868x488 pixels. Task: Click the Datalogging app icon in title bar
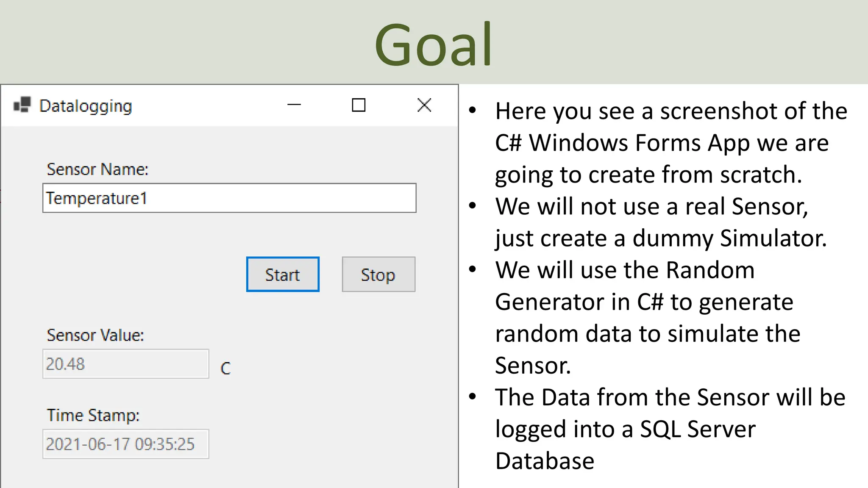coord(22,105)
